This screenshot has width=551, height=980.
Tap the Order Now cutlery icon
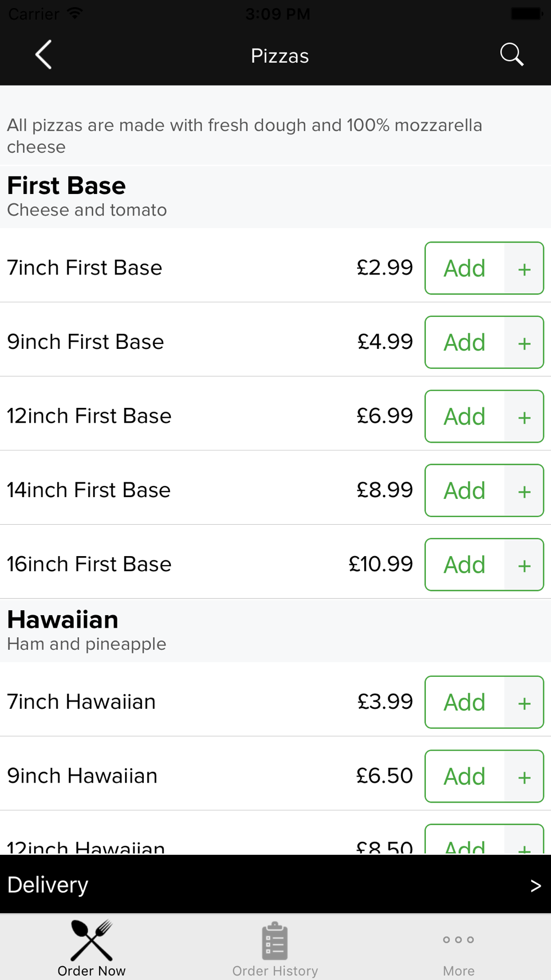tap(91, 940)
